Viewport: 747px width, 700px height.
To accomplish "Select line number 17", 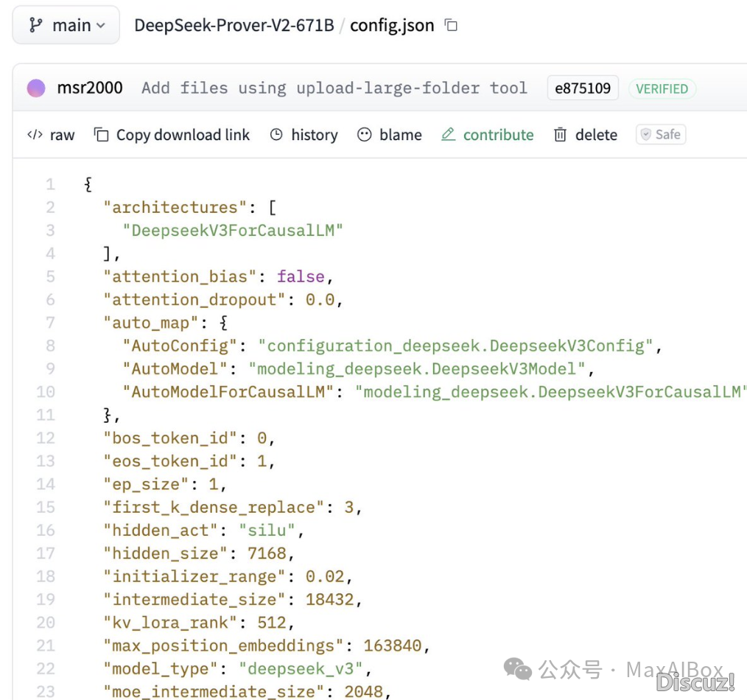I will tap(46, 553).
